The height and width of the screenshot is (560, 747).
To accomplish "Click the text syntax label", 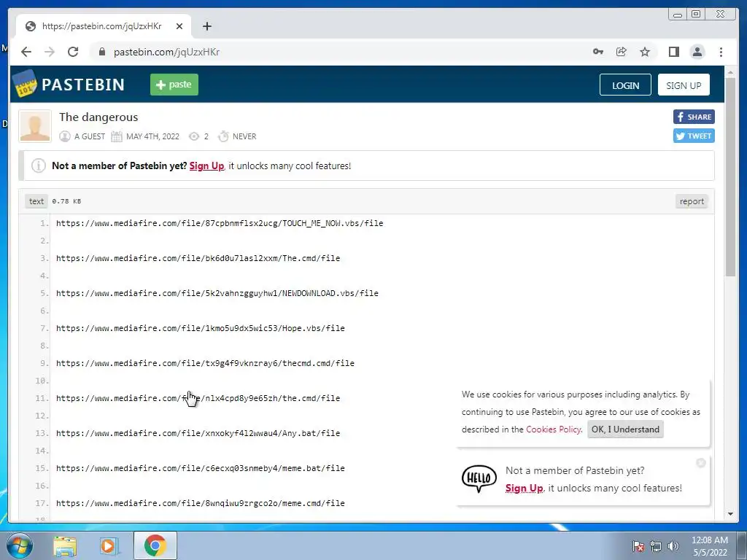I will pos(36,201).
